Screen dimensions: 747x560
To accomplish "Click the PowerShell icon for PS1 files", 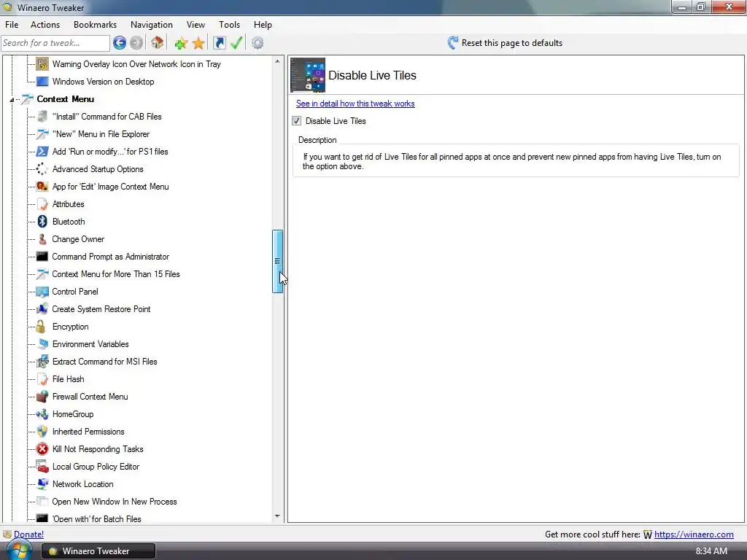I will (42, 152).
